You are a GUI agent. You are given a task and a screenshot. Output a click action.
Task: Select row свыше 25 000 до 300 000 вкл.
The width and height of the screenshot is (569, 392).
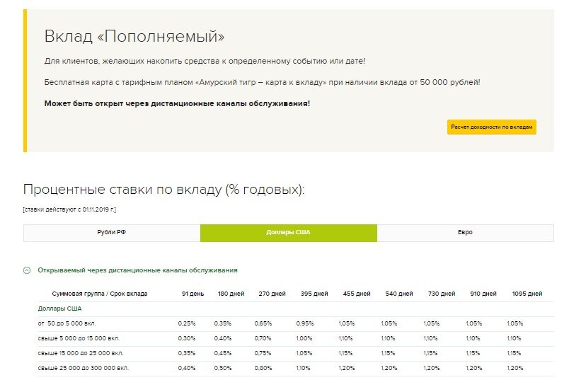(x=296, y=369)
